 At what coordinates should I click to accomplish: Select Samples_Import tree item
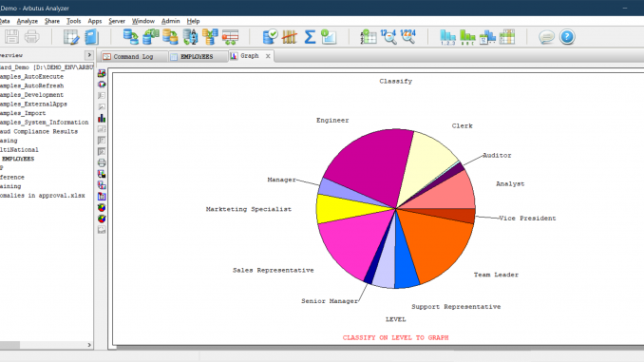(23, 113)
